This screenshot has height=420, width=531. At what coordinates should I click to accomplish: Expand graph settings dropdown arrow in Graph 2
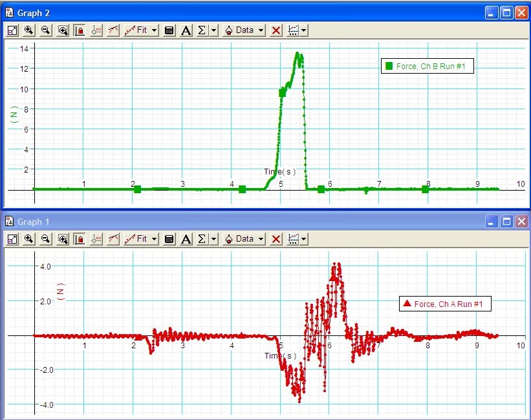pos(303,30)
